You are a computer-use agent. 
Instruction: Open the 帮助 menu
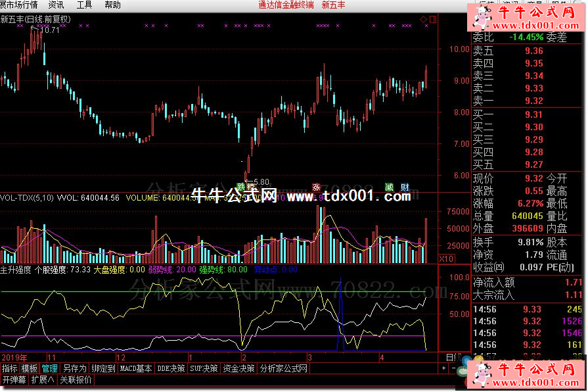(x=112, y=5)
